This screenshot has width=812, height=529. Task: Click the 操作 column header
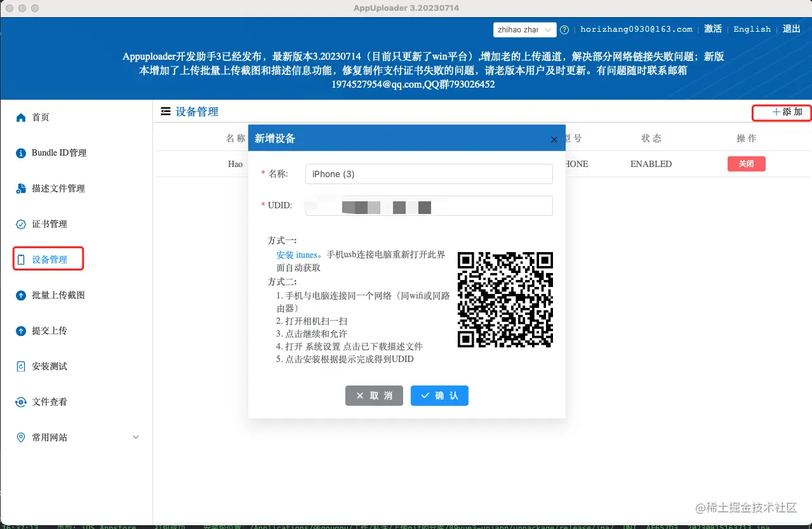point(747,138)
